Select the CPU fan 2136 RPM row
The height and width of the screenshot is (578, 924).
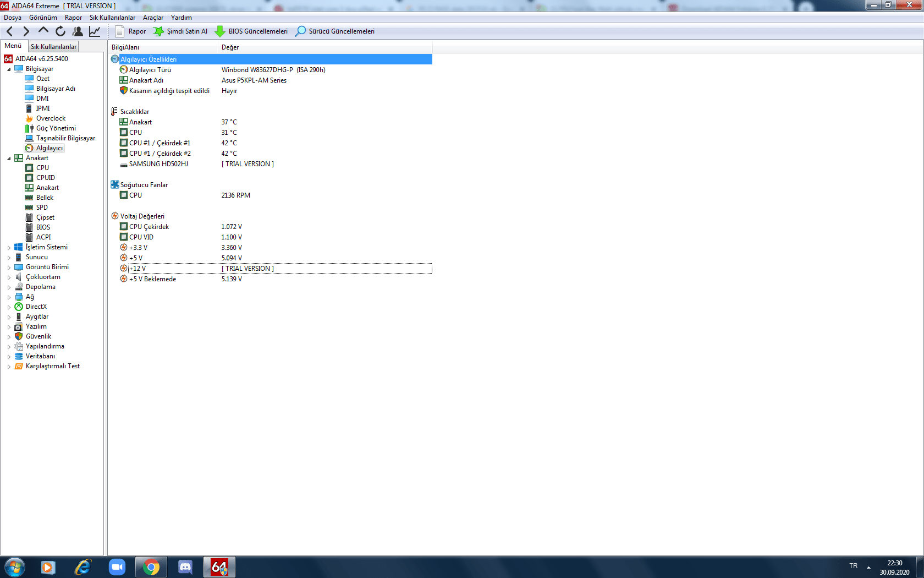[271, 195]
